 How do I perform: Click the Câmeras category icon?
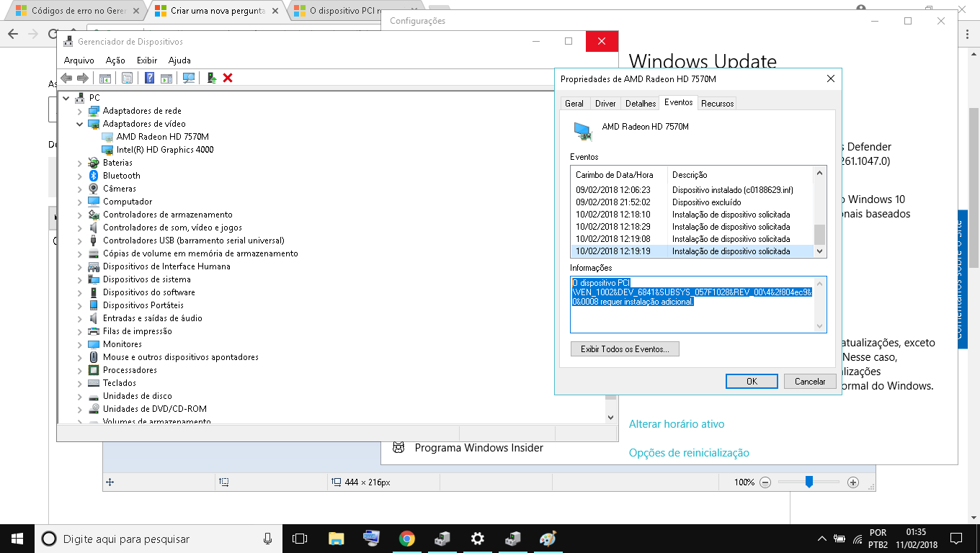[94, 189]
